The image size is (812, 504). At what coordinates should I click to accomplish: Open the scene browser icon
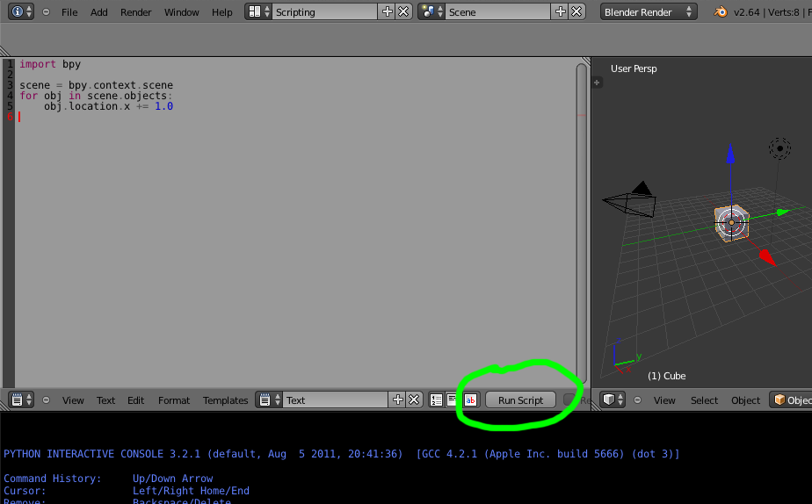[x=431, y=12]
